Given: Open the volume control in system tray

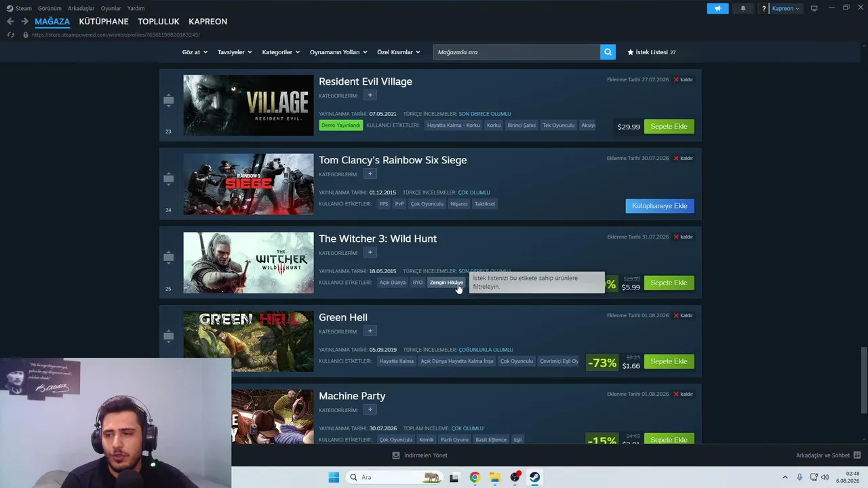Looking at the screenshot, I should click(825, 477).
